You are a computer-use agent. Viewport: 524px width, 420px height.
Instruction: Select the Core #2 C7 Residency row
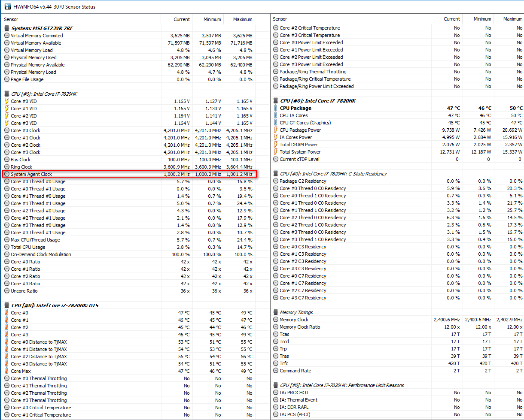tap(397, 290)
